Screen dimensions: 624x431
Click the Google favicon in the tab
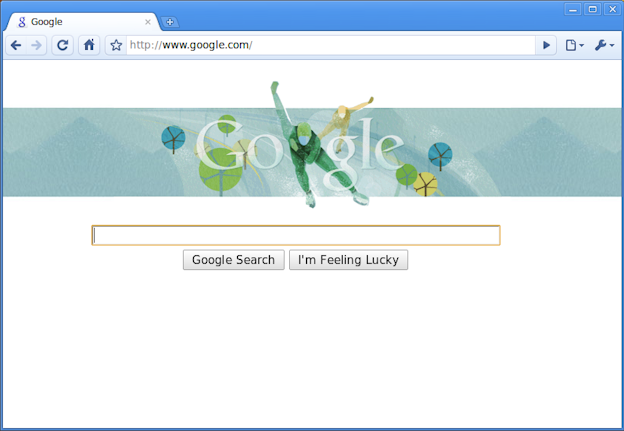pyautogui.click(x=22, y=22)
